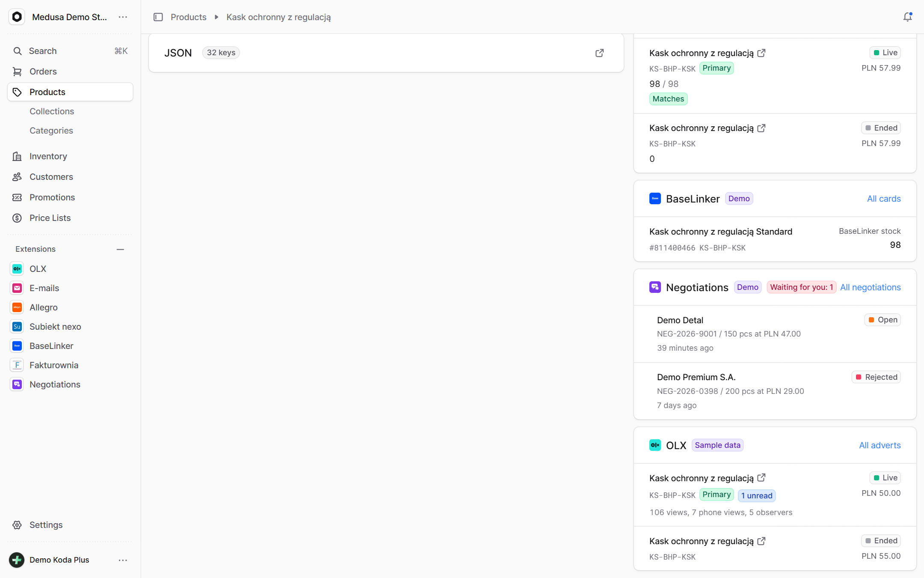Open OLX extension in sidebar
Image resolution: width=924 pixels, height=578 pixels.
(70, 269)
